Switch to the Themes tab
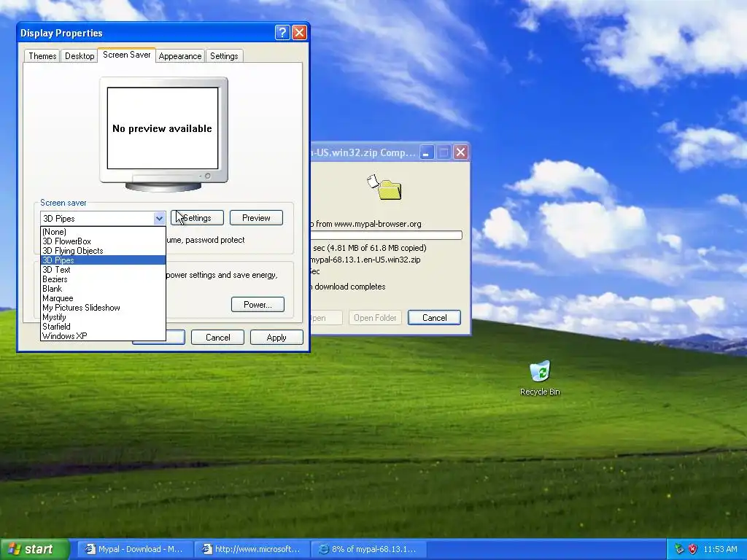 (42, 56)
